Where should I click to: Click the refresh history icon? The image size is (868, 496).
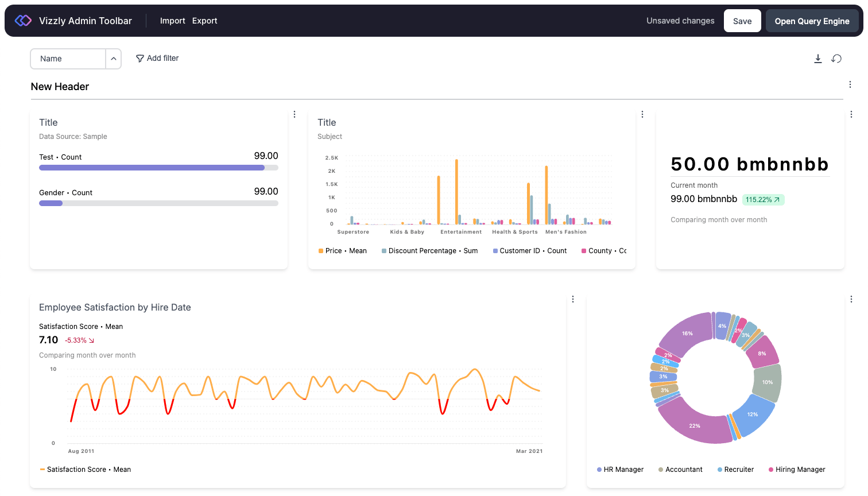[836, 59]
